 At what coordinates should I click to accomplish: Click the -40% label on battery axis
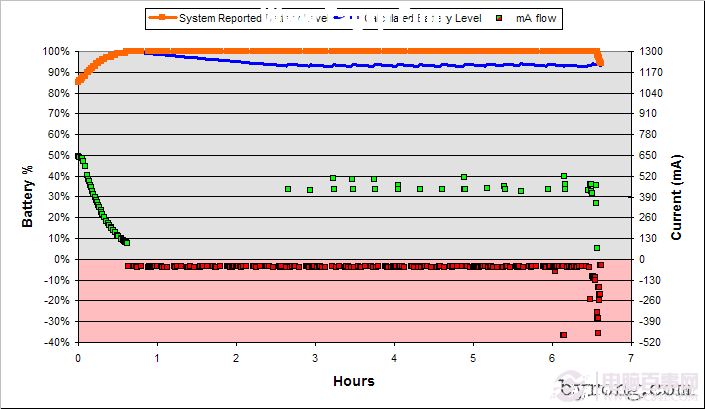coord(57,342)
